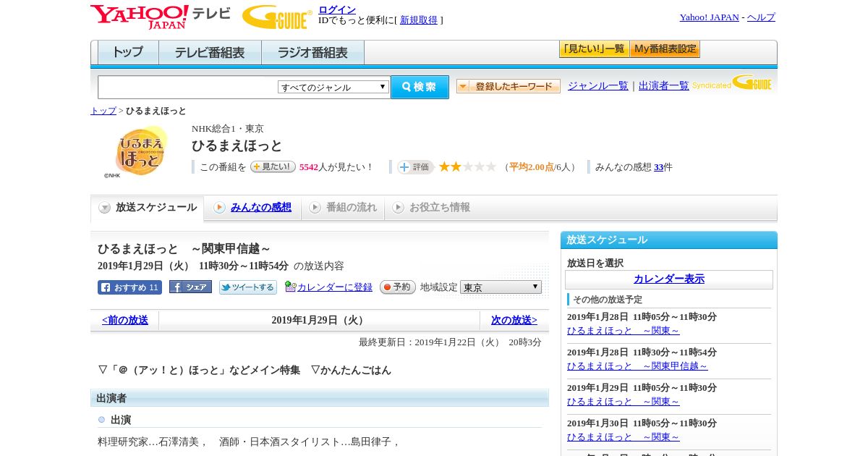Open the ヘルプ link
This screenshot has height=456, width=868.
[761, 17]
